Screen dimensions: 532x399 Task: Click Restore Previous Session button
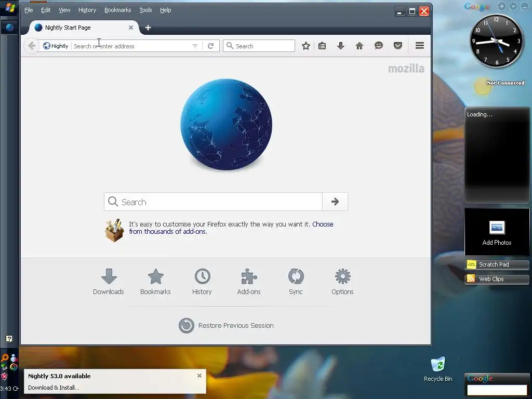[x=227, y=325]
